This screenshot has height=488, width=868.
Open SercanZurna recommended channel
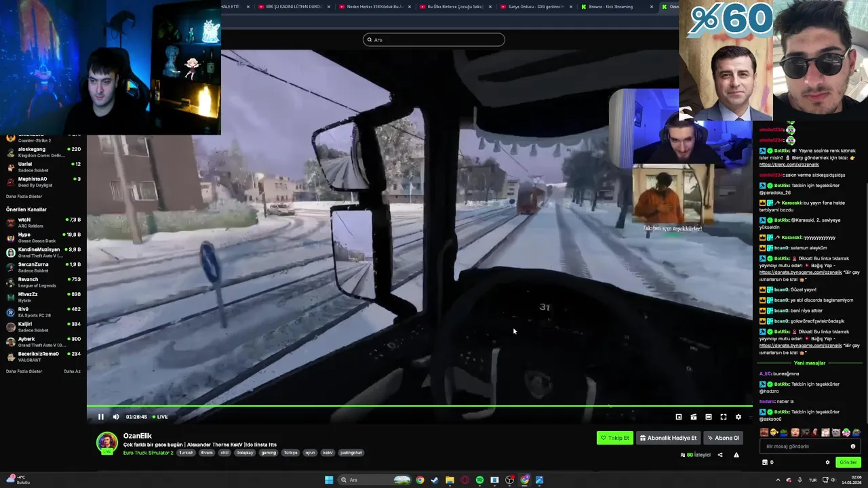tap(43, 267)
